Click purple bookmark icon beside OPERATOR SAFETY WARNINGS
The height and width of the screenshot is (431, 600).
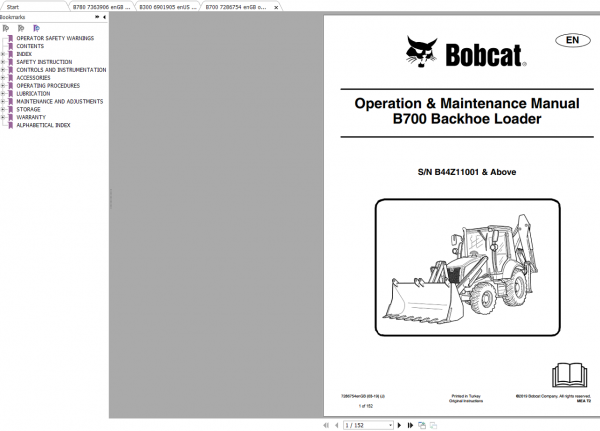click(11, 38)
